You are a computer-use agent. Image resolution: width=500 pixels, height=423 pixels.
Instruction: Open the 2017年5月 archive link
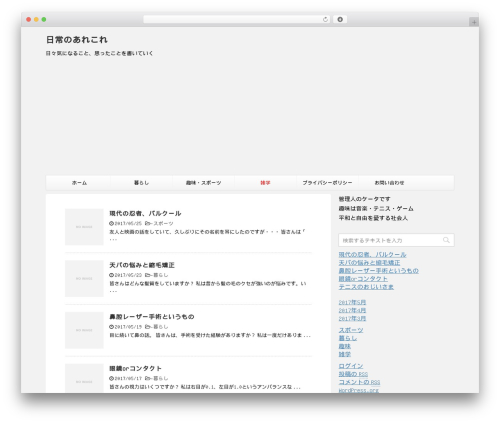pos(352,302)
